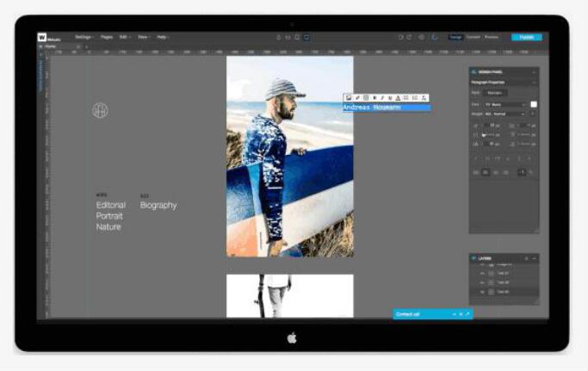
Task: Open the Settings menu
Action: pyautogui.click(x=84, y=37)
